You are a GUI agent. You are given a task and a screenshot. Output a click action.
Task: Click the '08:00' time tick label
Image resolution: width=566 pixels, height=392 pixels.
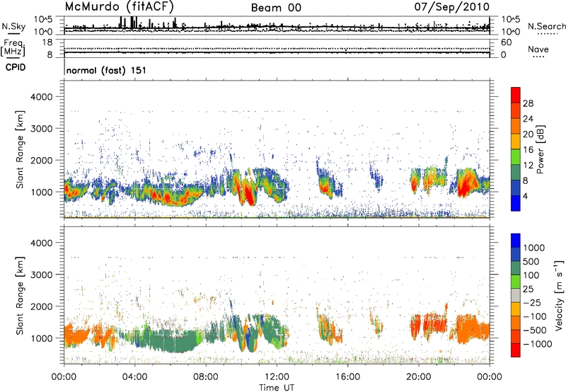click(x=206, y=377)
